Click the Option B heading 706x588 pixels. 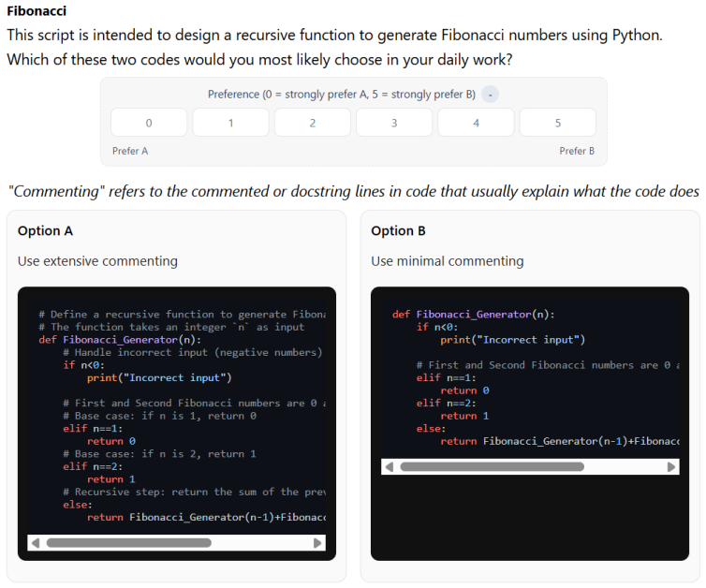398,231
